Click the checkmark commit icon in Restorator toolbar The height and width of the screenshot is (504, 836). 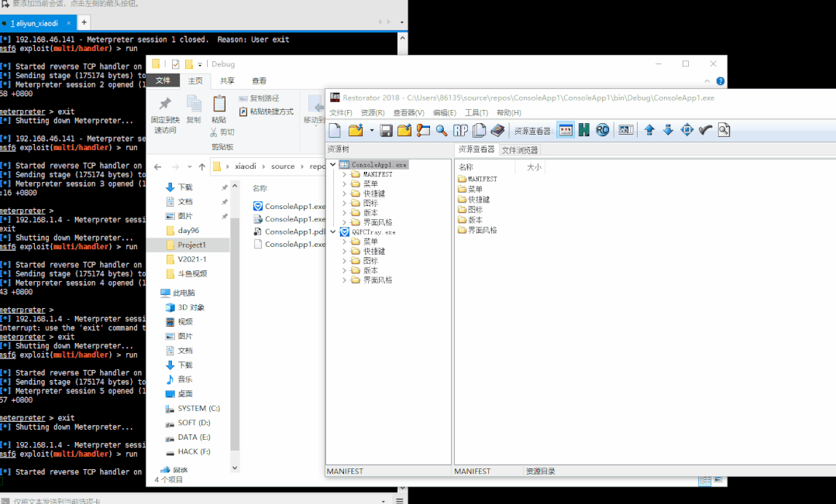click(x=705, y=130)
